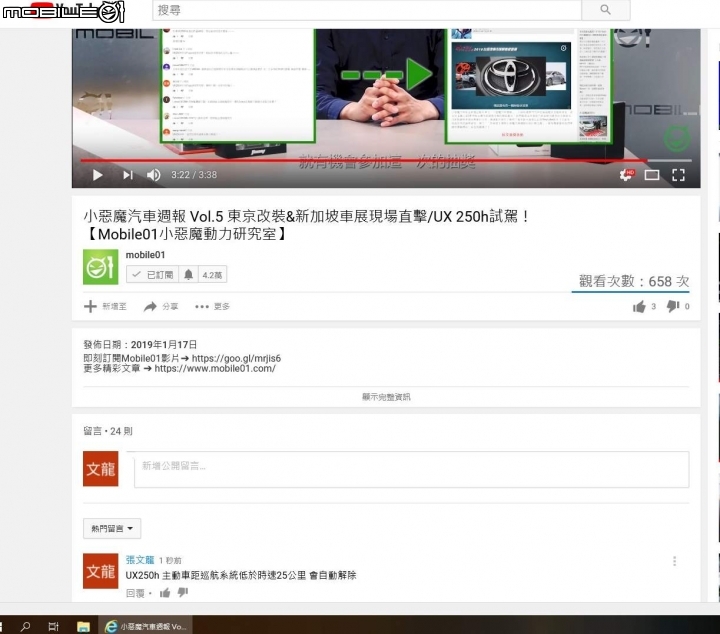The image size is (720, 634).
Task: Click the play button in video player
Action: coord(97,175)
